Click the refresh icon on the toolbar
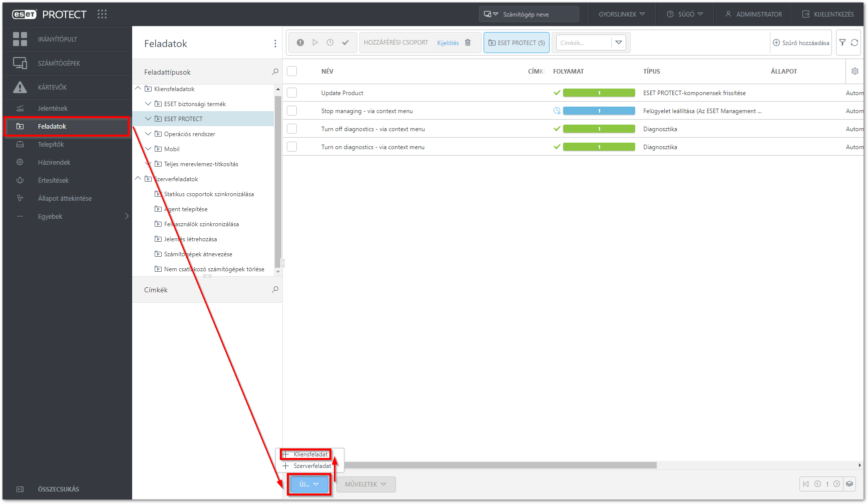The image size is (868, 504). tap(855, 43)
